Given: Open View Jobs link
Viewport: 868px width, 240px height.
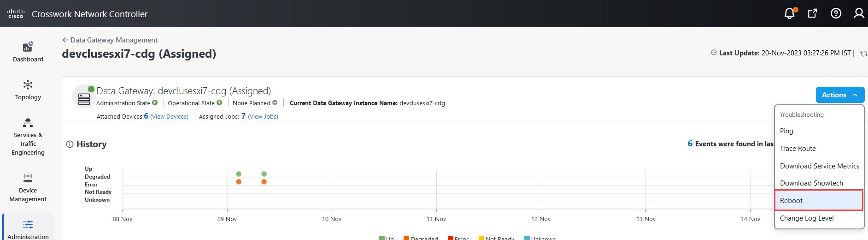Looking at the screenshot, I should pyautogui.click(x=263, y=117).
